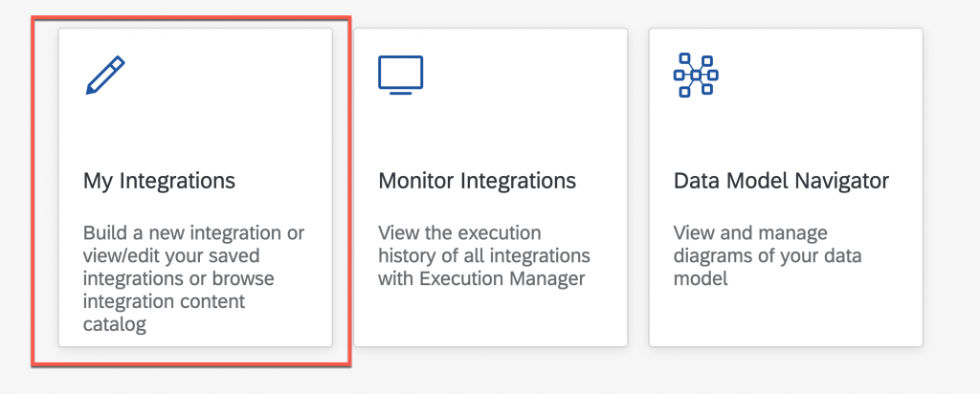Viewport: 980px width, 394px height.
Task: Select blank area of Monitor Integrations tile
Action: [491, 318]
